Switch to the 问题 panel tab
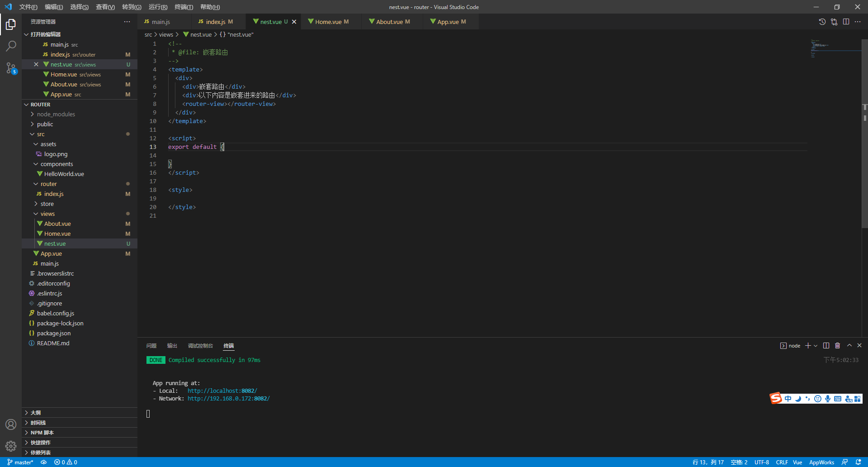868x467 pixels. pyautogui.click(x=151, y=346)
